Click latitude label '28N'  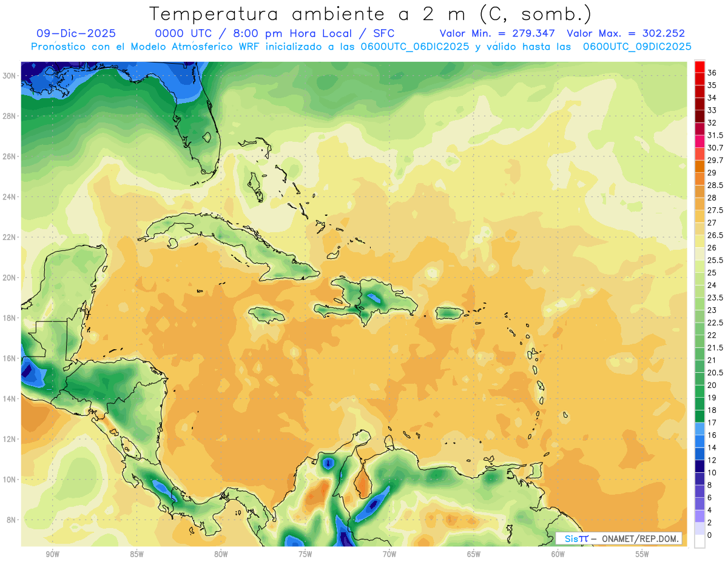(x=10, y=116)
